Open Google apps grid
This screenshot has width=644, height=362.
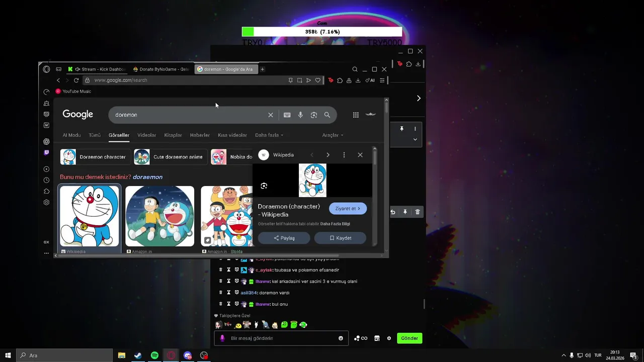click(356, 115)
